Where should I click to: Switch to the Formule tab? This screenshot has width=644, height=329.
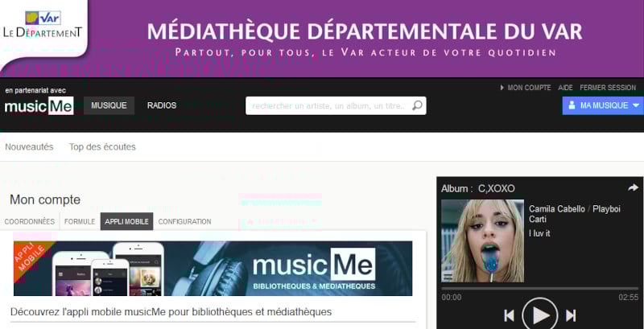(80, 221)
